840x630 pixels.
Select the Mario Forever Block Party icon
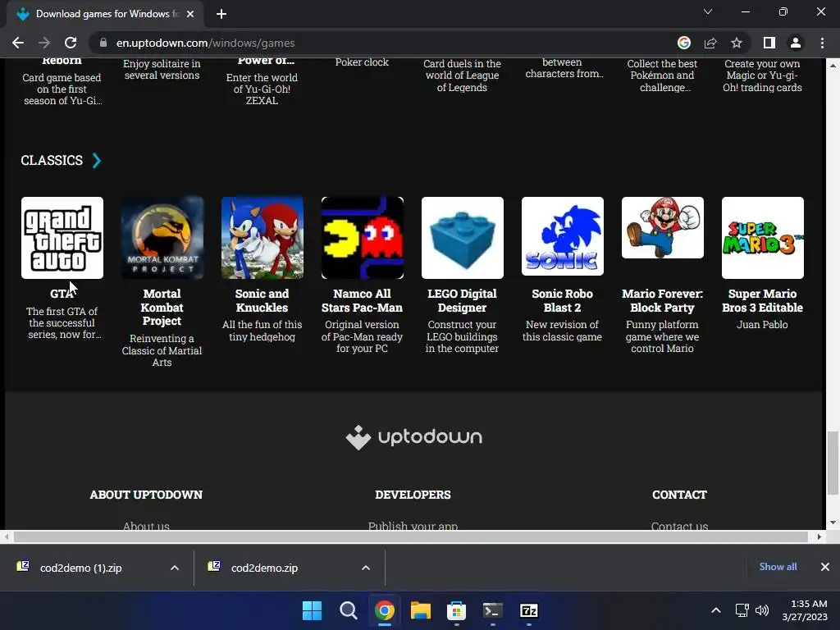coord(663,228)
